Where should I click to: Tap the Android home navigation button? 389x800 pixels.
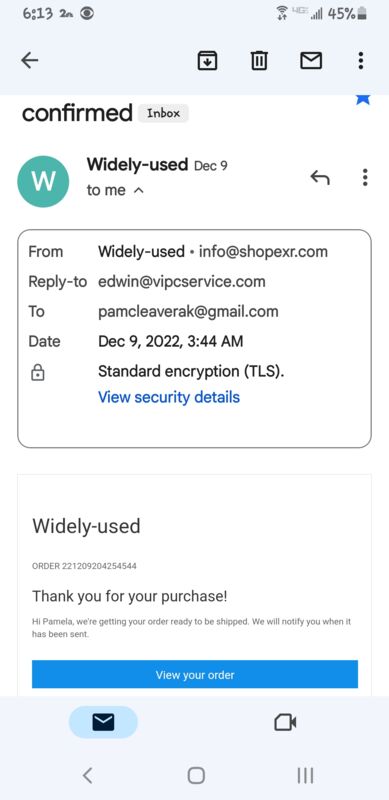196,776
